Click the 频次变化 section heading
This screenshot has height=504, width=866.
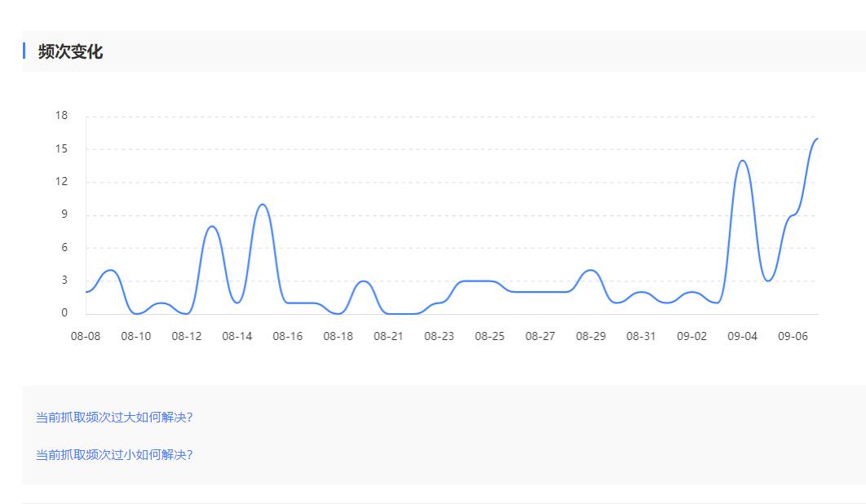[x=70, y=52]
